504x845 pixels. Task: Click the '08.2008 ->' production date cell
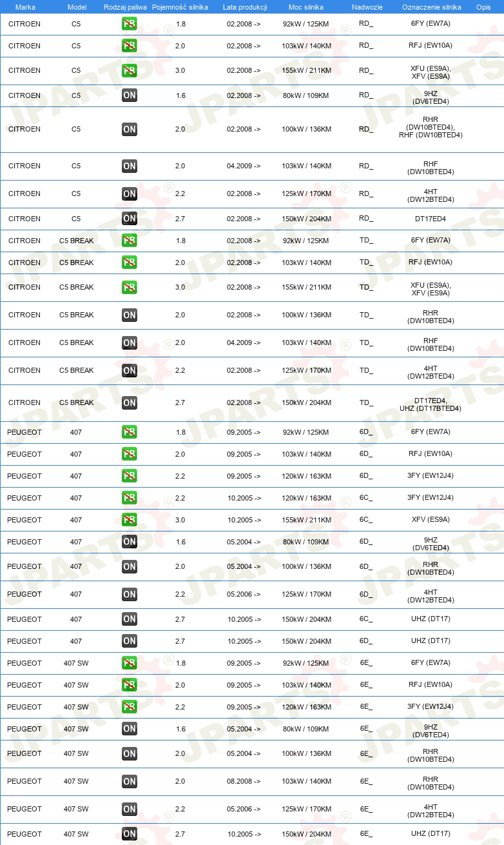(x=244, y=781)
